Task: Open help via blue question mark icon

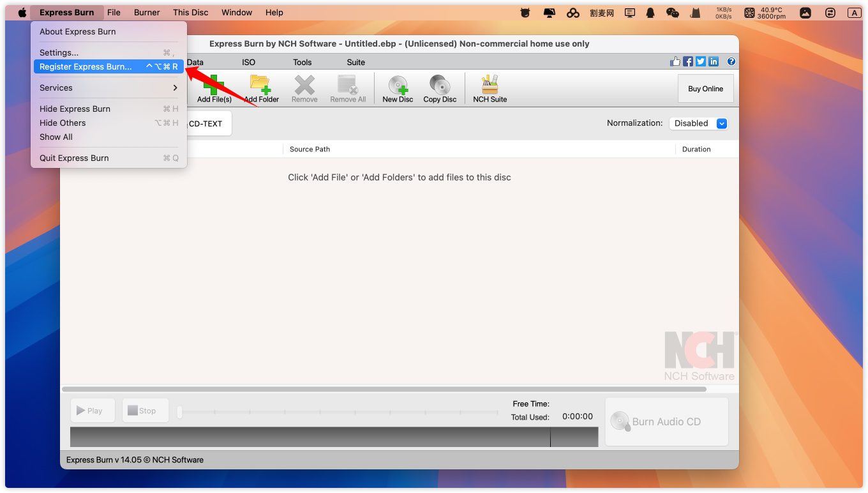Action: [x=731, y=61]
